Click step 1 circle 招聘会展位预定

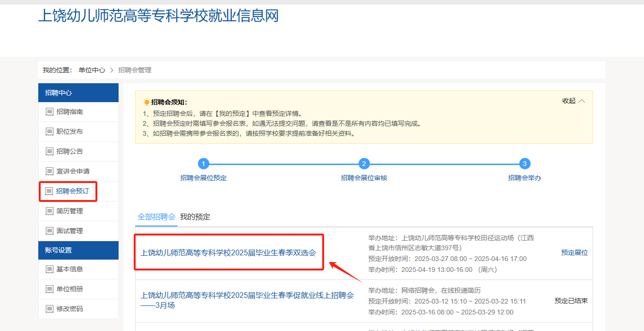coord(203,164)
